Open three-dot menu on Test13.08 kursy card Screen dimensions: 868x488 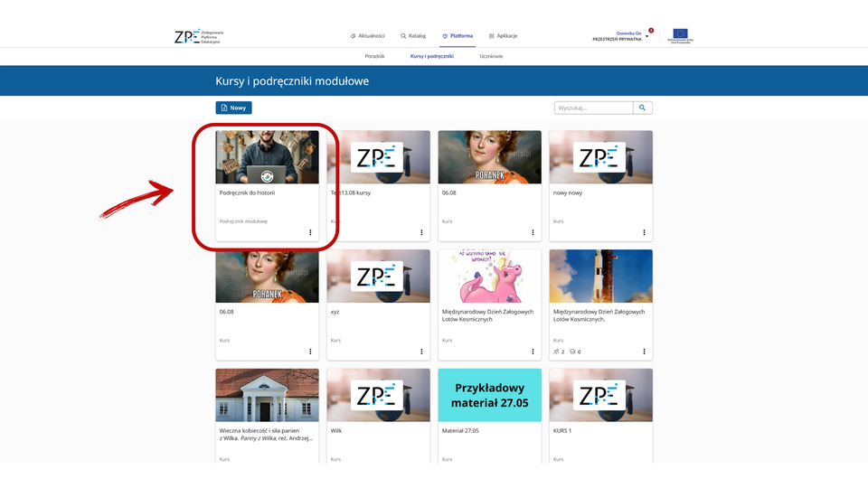[421, 232]
